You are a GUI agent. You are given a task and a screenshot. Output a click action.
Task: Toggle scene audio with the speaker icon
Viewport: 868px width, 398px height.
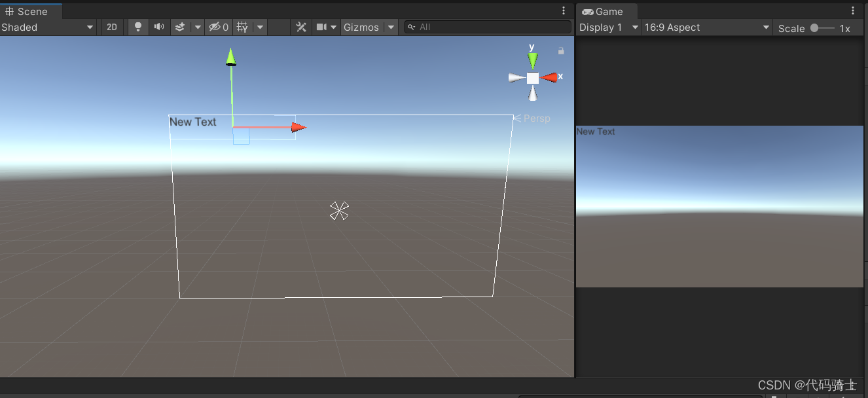point(158,27)
